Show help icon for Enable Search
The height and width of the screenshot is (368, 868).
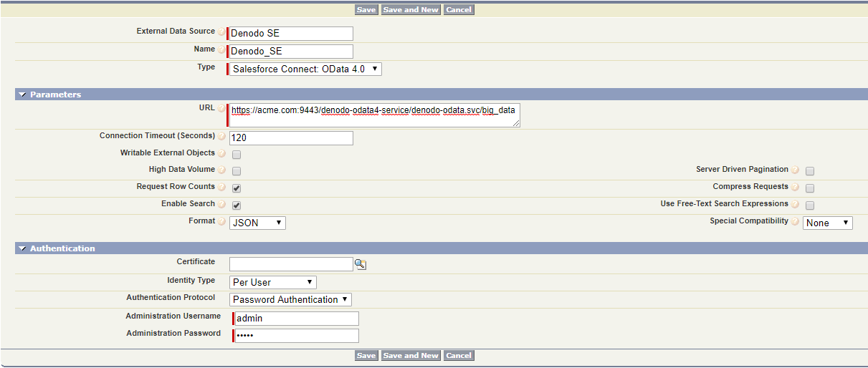[x=221, y=205]
